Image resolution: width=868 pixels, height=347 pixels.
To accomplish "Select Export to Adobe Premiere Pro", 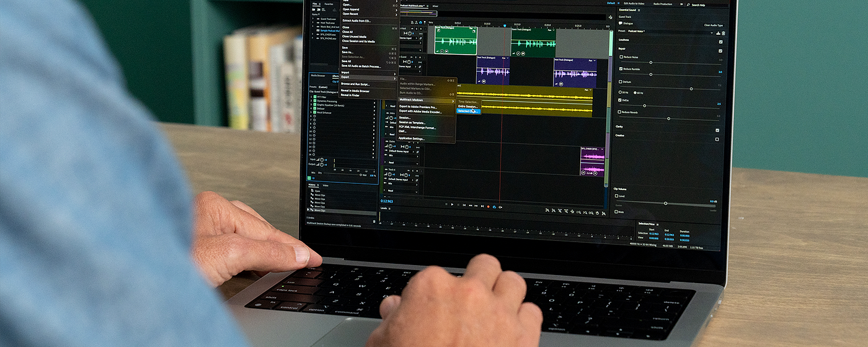I will 418,107.
